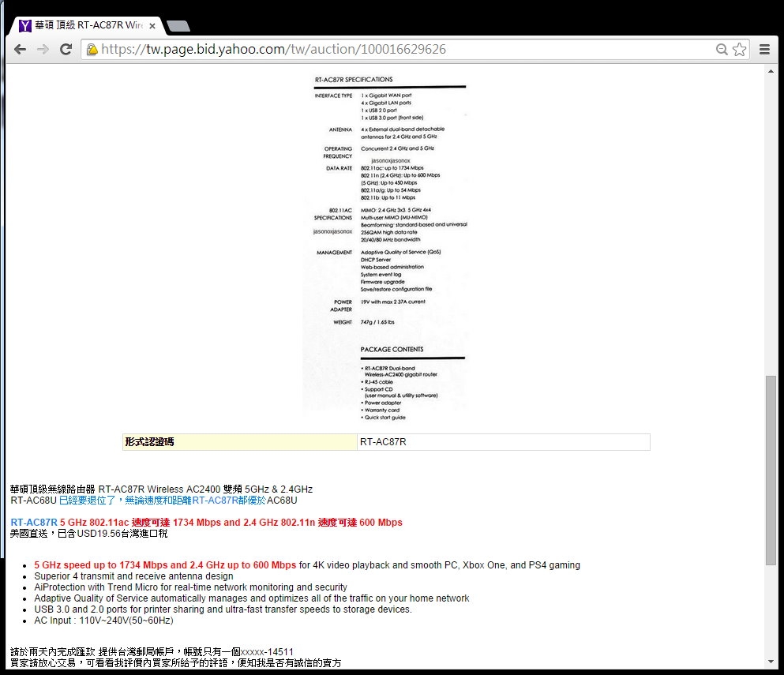Click the zoom magnifier icon in address bar
Screen dimensions: 784x675
point(722,49)
